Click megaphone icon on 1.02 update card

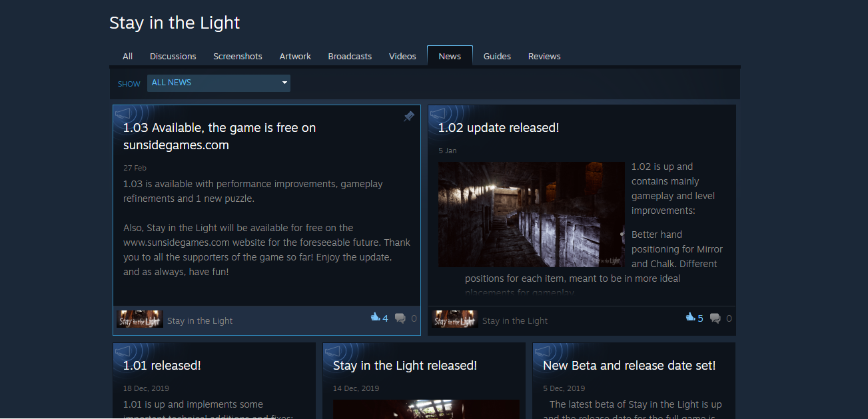point(438,114)
